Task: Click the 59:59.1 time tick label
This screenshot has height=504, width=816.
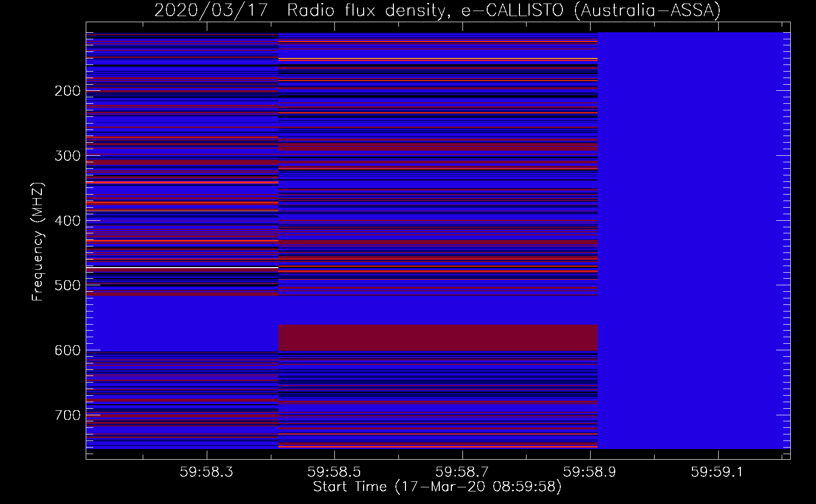Action: pyautogui.click(x=718, y=472)
